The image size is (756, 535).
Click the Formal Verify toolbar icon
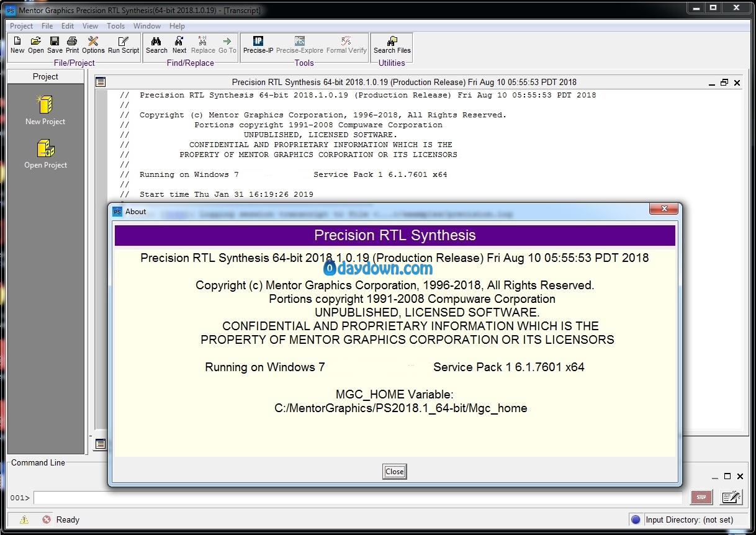[346, 41]
